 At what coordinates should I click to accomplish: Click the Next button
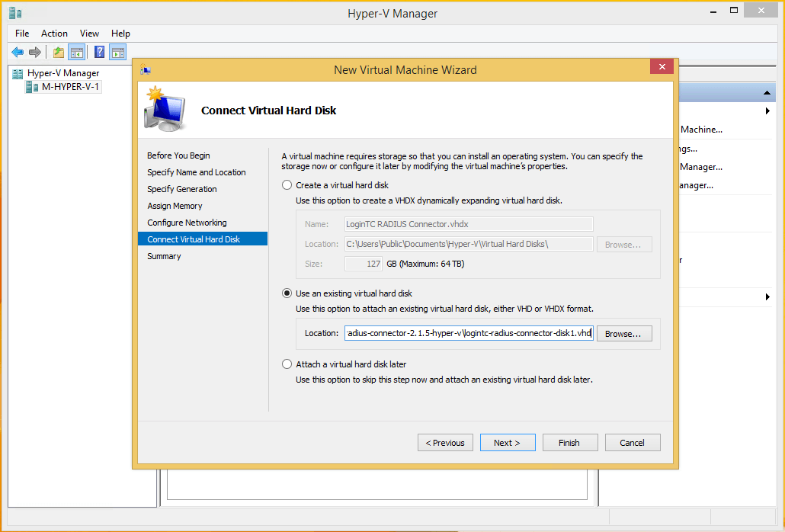508,443
